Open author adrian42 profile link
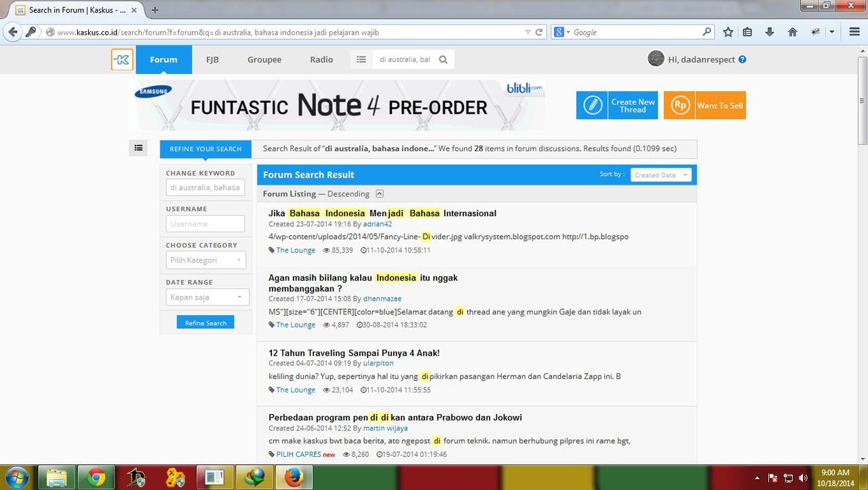Image resolution: width=868 pixels, height=490 pixels. coord(378,224)
